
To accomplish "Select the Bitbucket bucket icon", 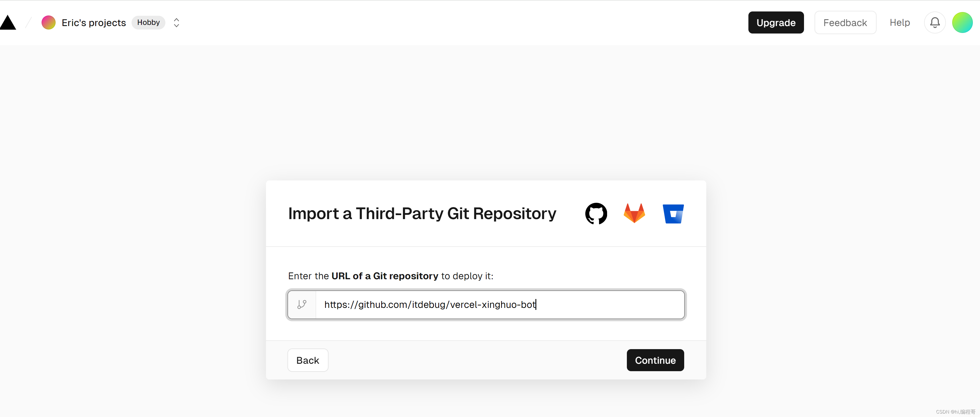I will click(x=673, y=214).
